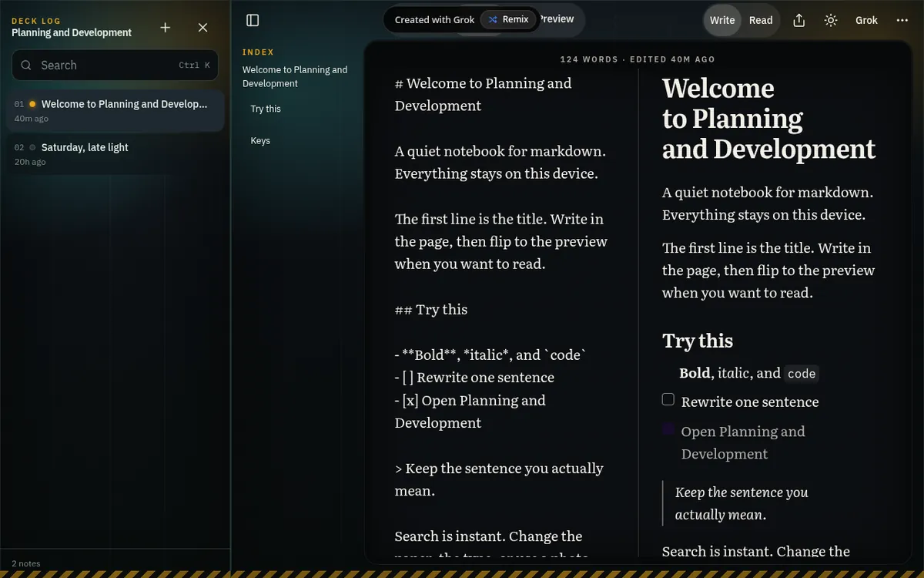Viewport: 924px width, 578px height.
Task: Toggle the light theme sun icon
Action: 831,20
